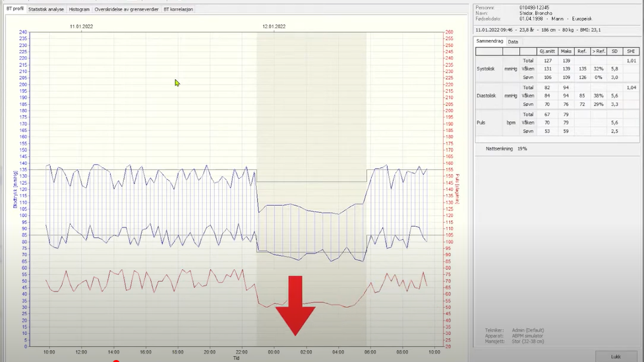
Task: Switch to the Data tab
Action: pos(512,42)
